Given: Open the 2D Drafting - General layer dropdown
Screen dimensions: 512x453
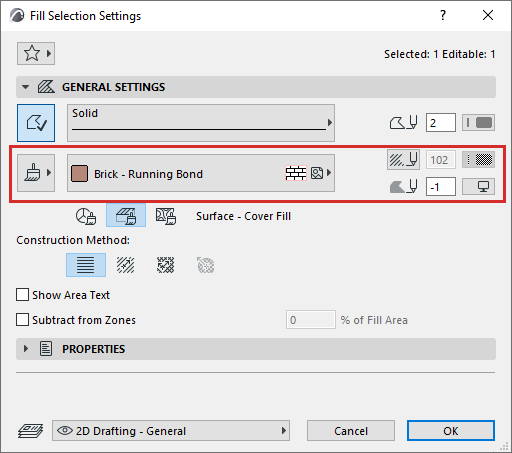Looking at the screenshot, I should click(171, 431).
